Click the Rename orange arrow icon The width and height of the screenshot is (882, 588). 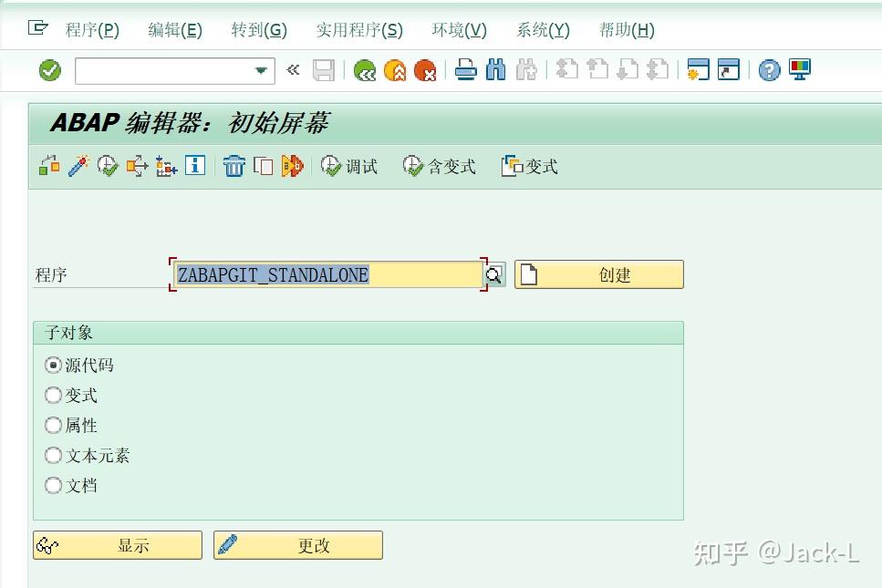click(x=293, y=166)
